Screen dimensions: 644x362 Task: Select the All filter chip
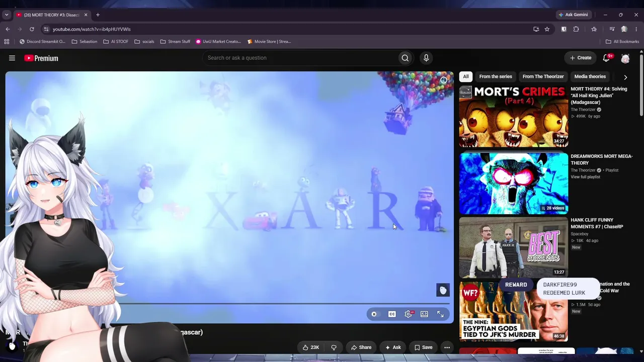pyautogui.click(x=466, y=76)
